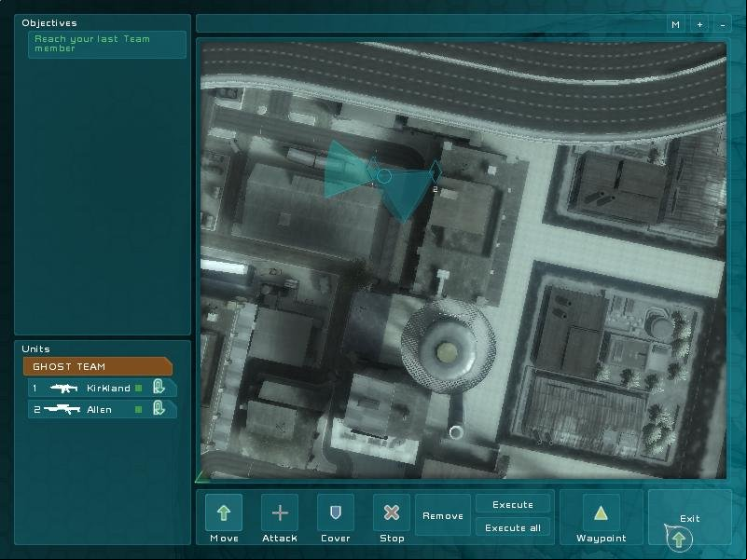Image resolution: width=747 pixels, height=560 pixels.
Task: Toggle Kirkland's green status square
Action: (x=139, y=389)
